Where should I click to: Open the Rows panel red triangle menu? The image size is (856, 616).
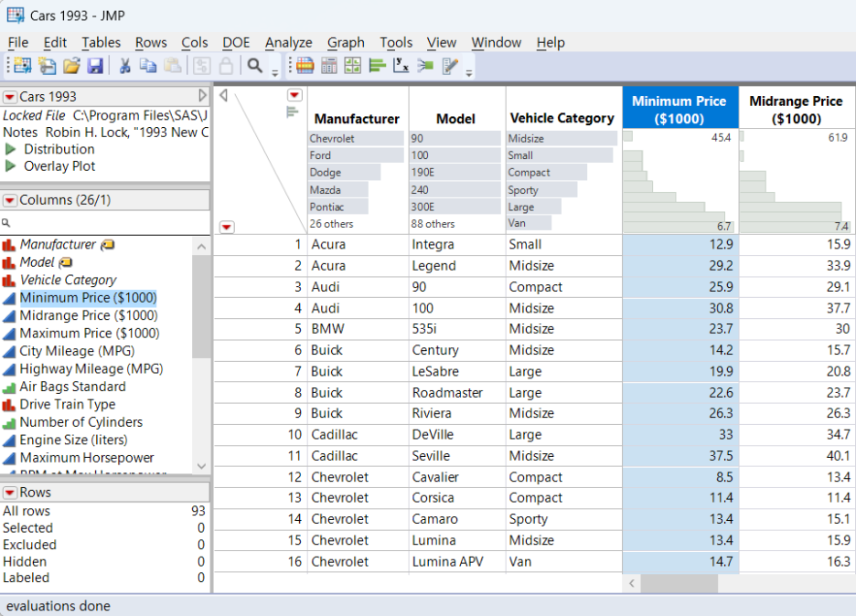(10, 493)
